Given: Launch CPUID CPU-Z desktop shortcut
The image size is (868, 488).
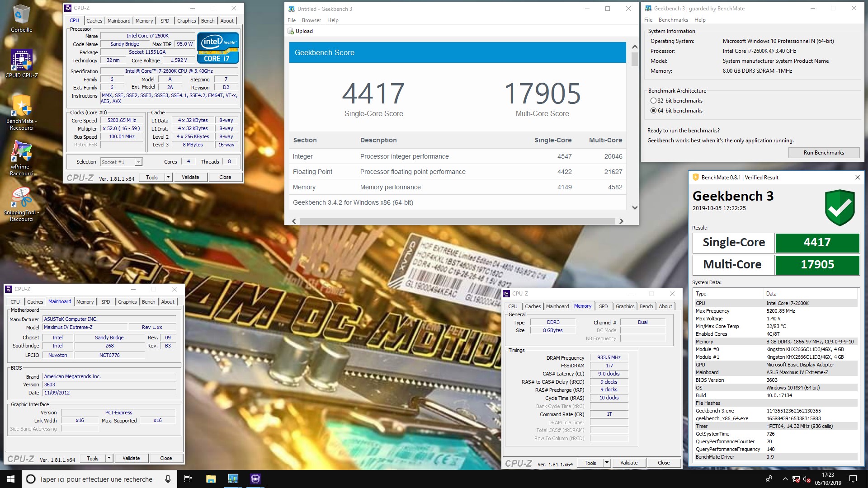Looking at the screenshot, I should click(21, 63).
